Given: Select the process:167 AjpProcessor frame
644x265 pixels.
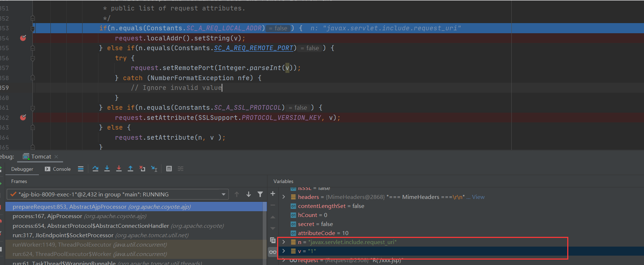Looking at the screenshot, I should tap(134, 216).
